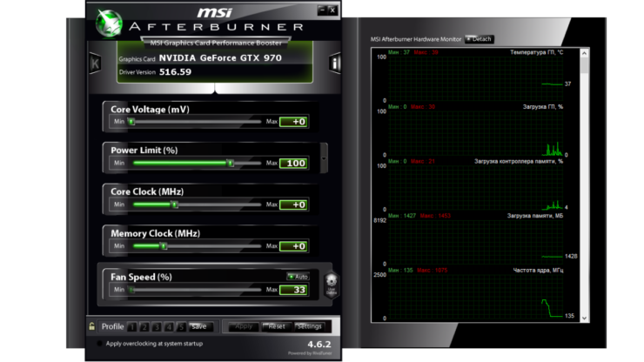
Task: Click the hardware monitor scrollbar thumb
Action: tap(584, 66)
